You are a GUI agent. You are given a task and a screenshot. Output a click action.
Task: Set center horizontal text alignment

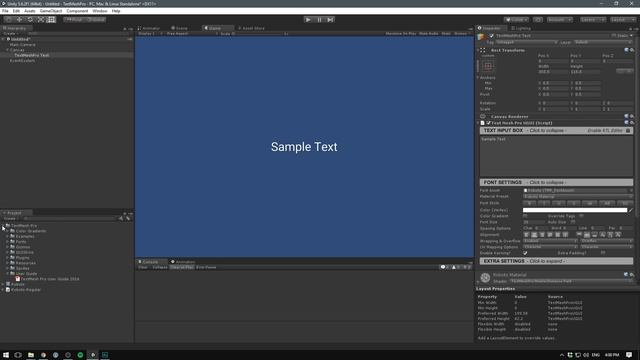click(534, 235)
